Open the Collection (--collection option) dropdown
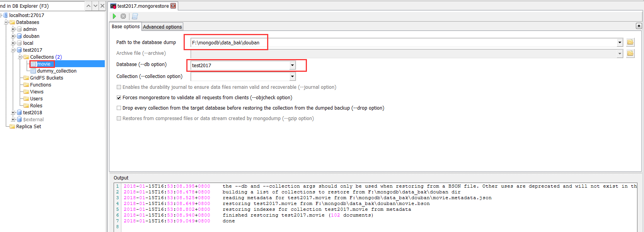This screenshot has height=232, width=644. coord(292,76)
